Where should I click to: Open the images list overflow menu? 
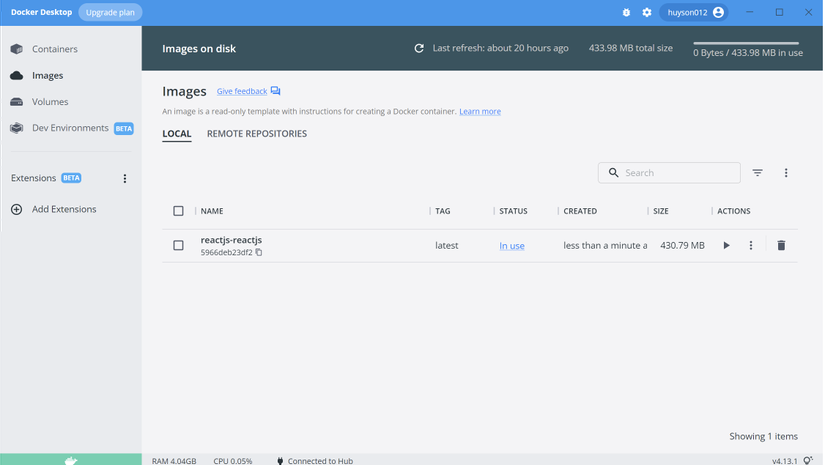[x=786, y=173]
